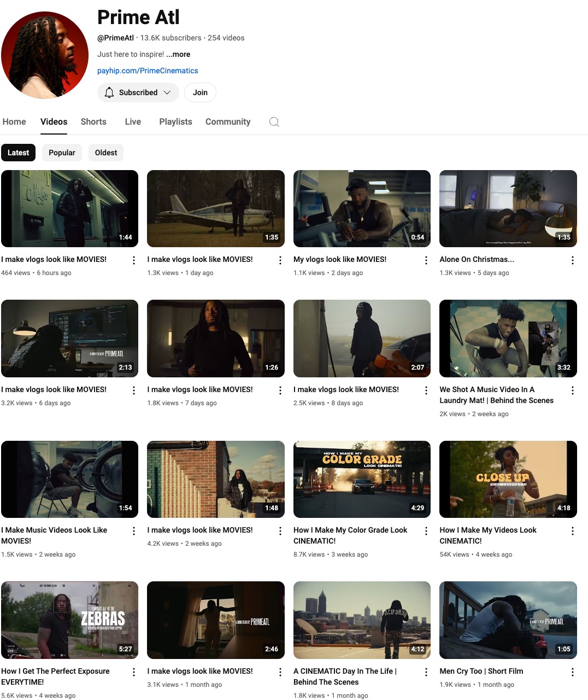Open three-dot menu for Laundry Mat video

572,390
